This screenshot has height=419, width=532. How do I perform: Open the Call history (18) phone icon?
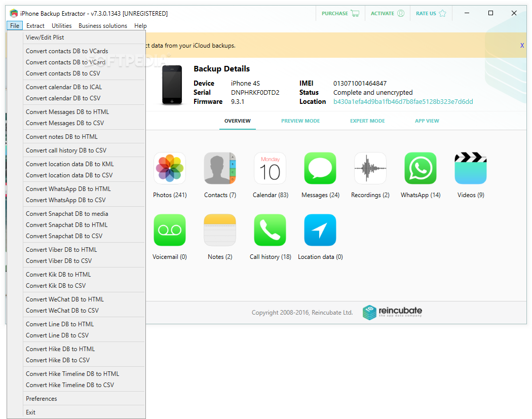[x=270, y=230]
